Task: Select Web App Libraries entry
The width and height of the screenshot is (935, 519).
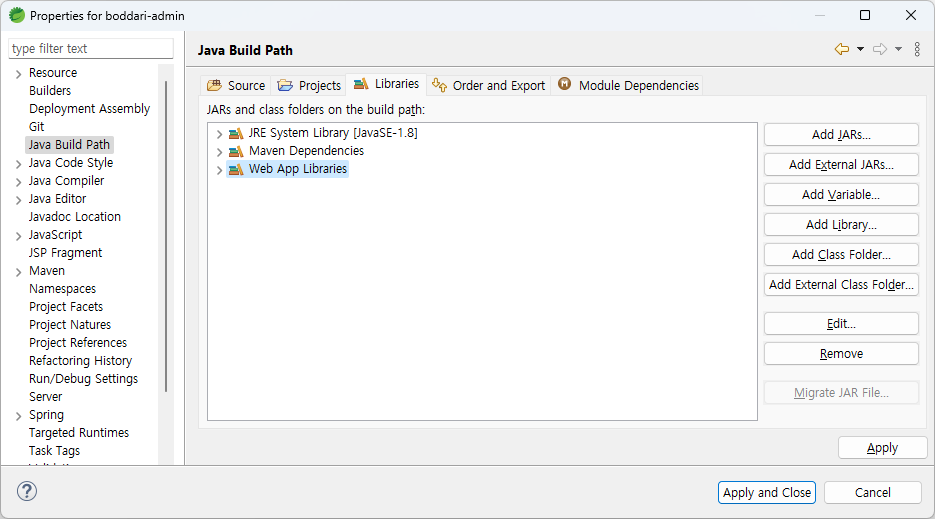Action: coord(298,169)
